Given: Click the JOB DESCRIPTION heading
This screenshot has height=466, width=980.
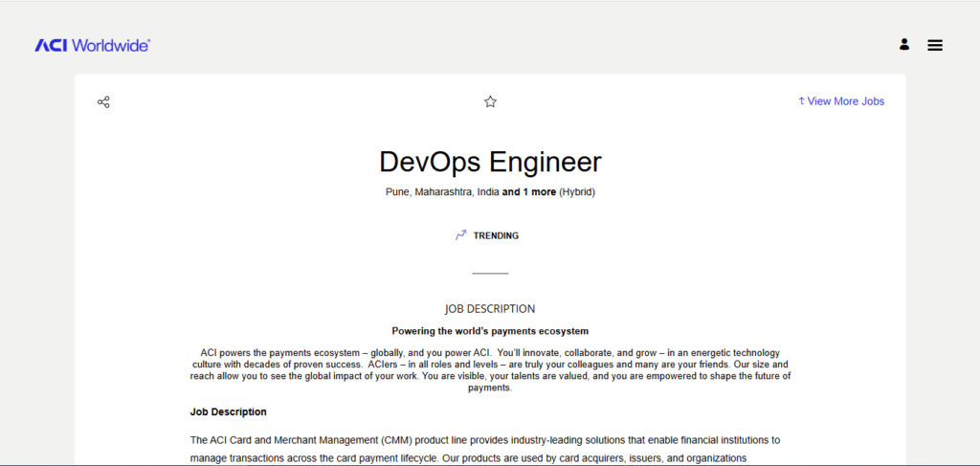Looking at the screenshot, I should pos(490,308).
